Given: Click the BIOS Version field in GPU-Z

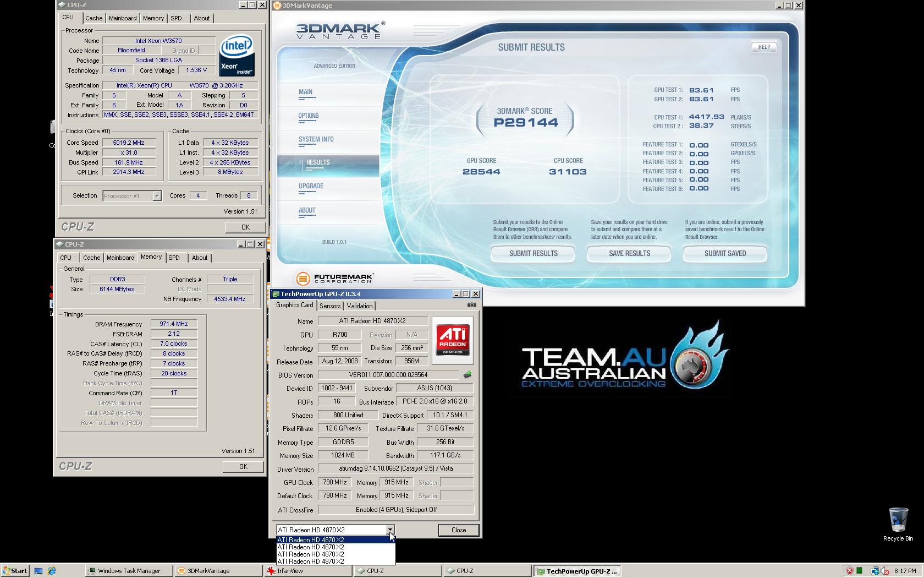Looking at the screenshot, I should (388, 375).
